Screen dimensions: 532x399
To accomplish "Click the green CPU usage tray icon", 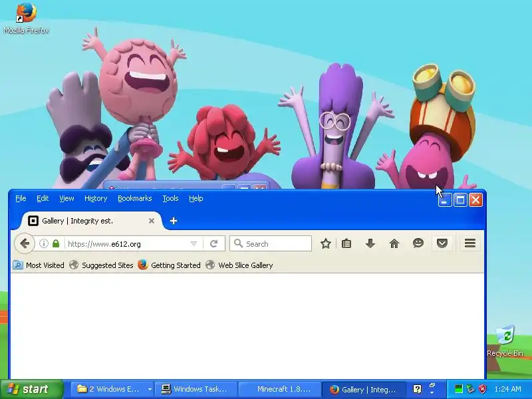I will [x=458, y=389].
